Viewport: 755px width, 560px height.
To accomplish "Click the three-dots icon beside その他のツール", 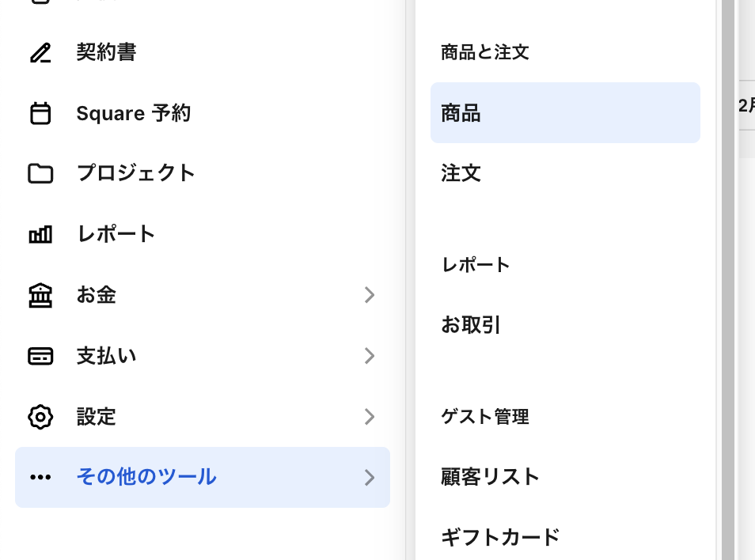I will pyautogui.click(x=40, y=477).
